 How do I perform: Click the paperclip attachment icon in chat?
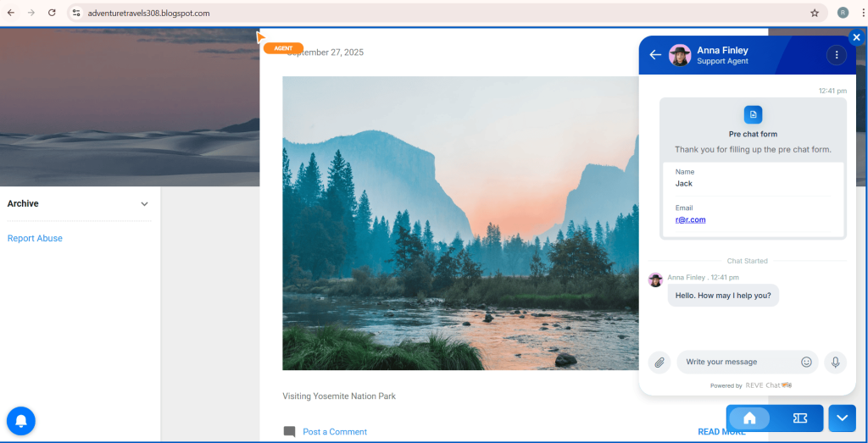click(659, 363)
